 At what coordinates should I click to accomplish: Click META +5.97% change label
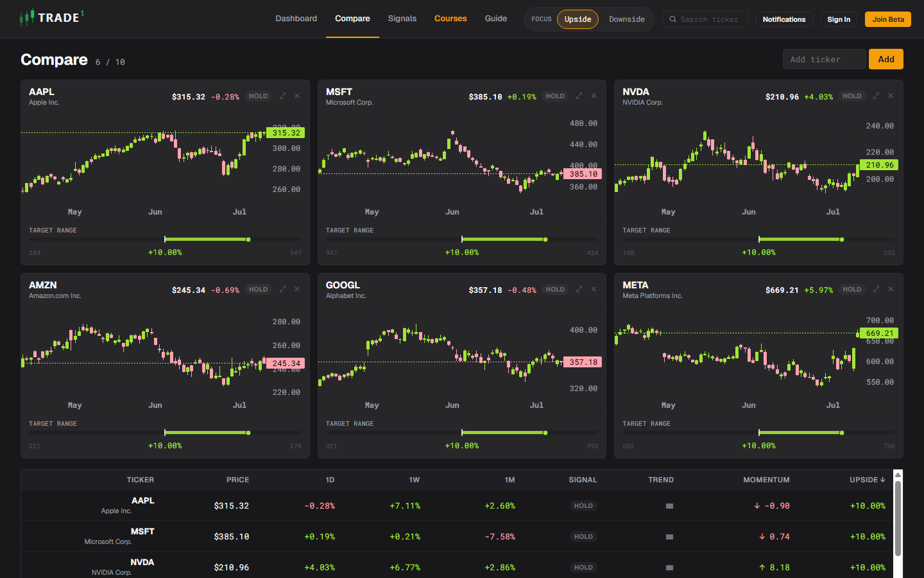coord(818,290)
